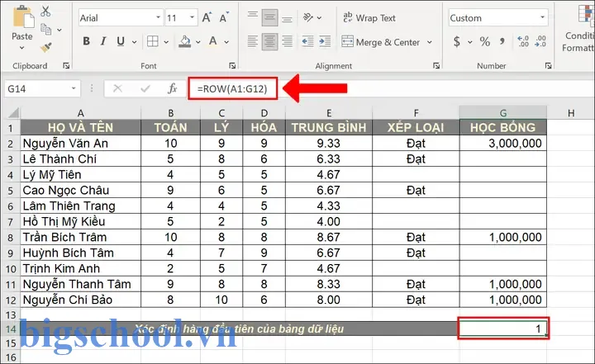Apply the font color A

coord(213,41)
